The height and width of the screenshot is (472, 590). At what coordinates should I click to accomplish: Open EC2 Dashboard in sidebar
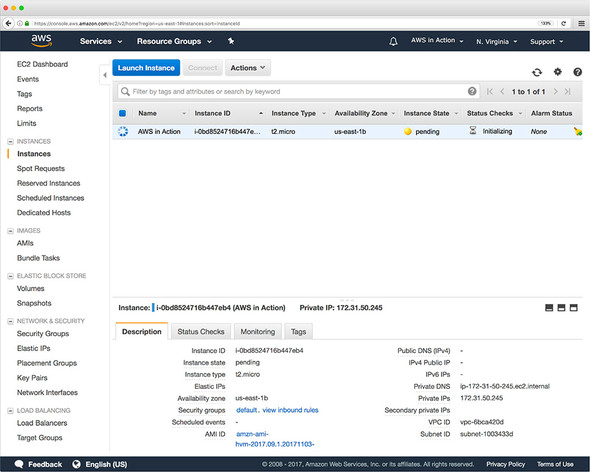pyautogui.click(x=43, y=64)
